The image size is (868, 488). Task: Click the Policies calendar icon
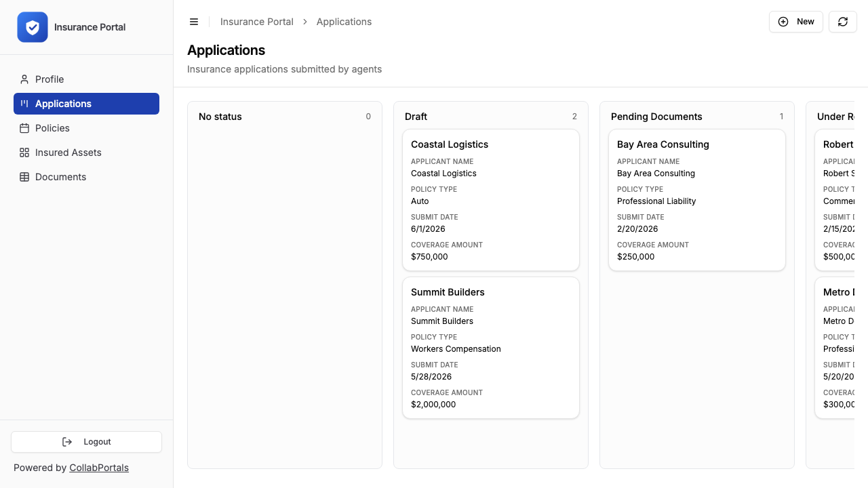point(24,128)
